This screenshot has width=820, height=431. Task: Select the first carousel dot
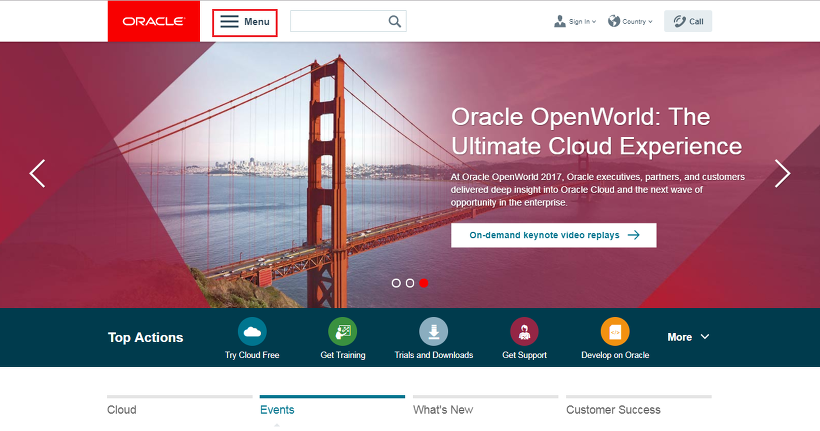[x=396, y=283]
